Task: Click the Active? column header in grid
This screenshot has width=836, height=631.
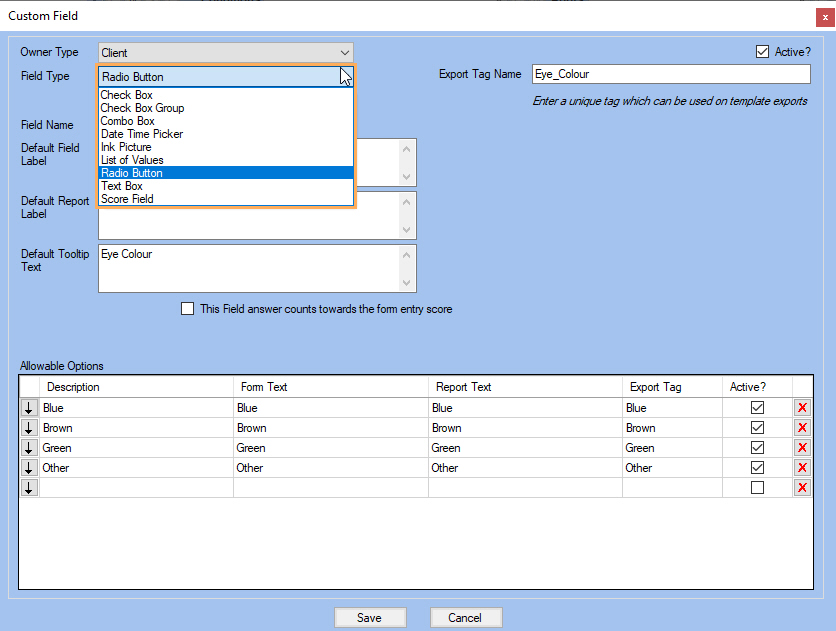Action: click(x=758, y=387)
